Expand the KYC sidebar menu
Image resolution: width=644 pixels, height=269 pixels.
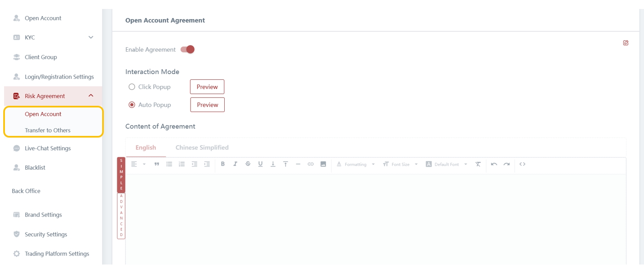point(53,37)
